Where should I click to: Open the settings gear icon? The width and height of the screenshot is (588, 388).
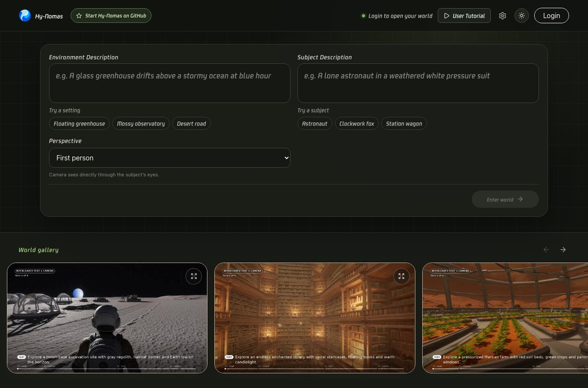point(502,16)
